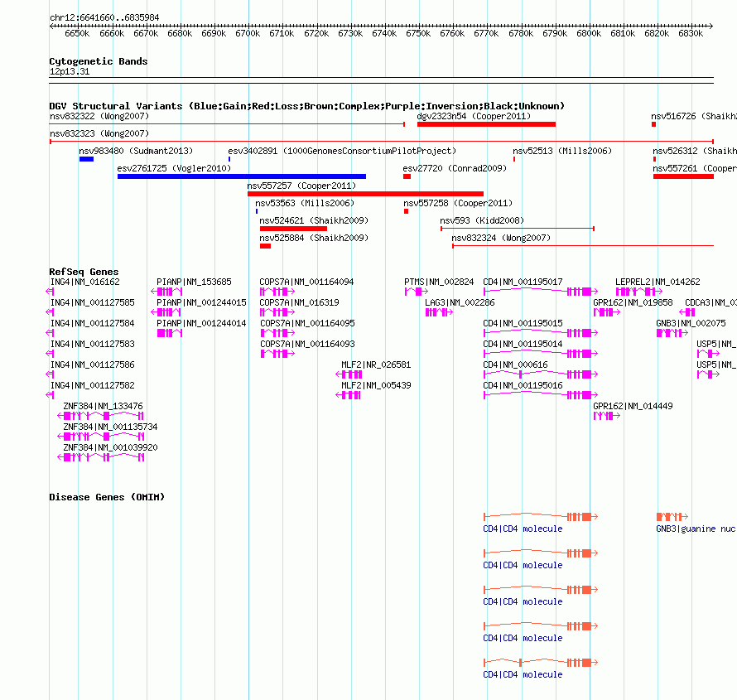Click the nsv557261 red loss bar
The image size is (737, 700).
pos(683,176)
